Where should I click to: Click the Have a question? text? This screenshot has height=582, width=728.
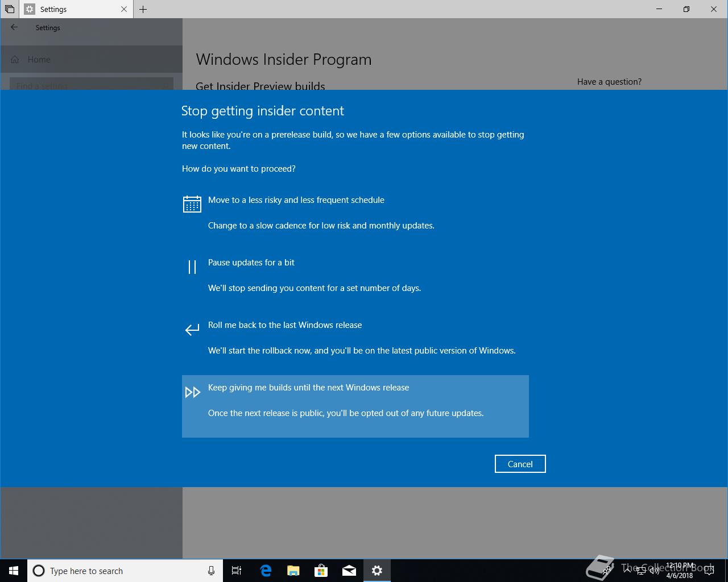tap(609, 82)
